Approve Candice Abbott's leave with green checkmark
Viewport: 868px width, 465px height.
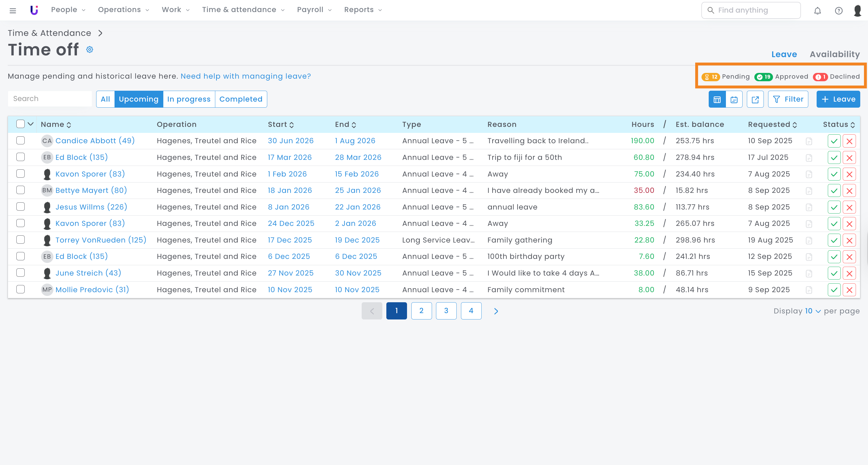click(x=834, y=141)
